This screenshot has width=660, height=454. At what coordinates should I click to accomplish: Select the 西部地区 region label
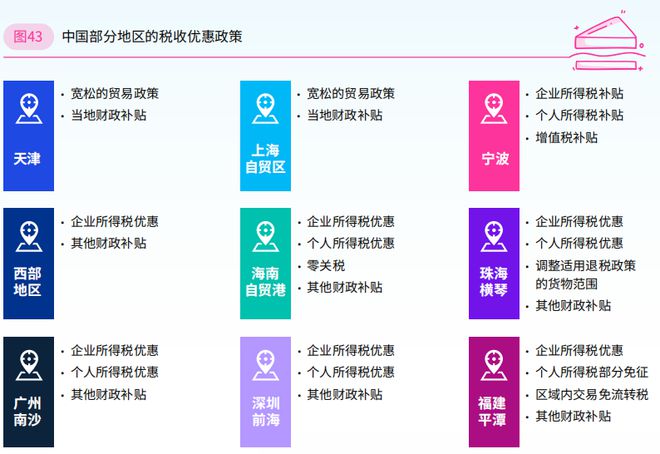(27, 281)
